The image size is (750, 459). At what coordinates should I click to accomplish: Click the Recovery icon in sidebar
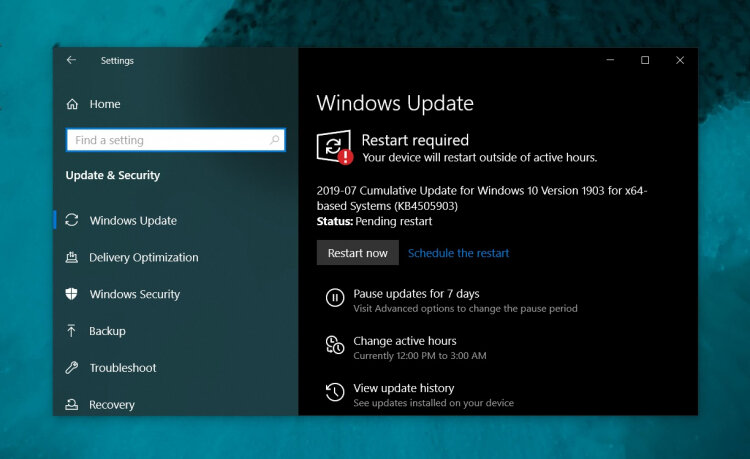click(72, 404)
